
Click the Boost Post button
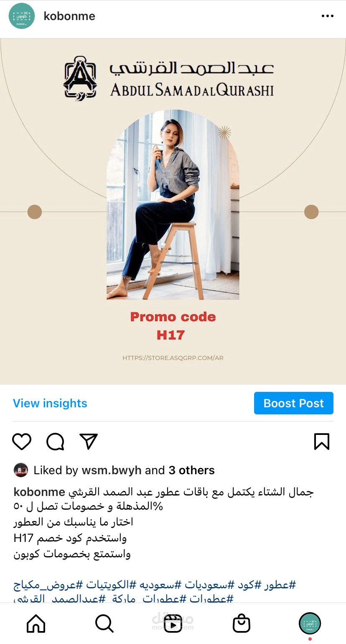[294, 403]
